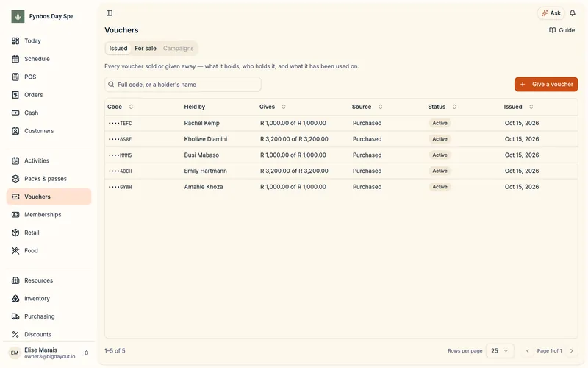
Task: Open the Inventory cubes icon
Action: (15, 298)
